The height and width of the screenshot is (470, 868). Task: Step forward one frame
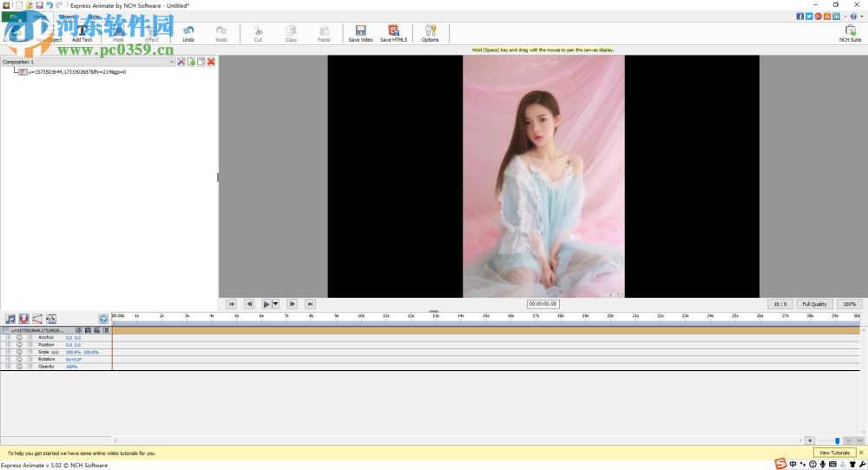click(293, 304)
